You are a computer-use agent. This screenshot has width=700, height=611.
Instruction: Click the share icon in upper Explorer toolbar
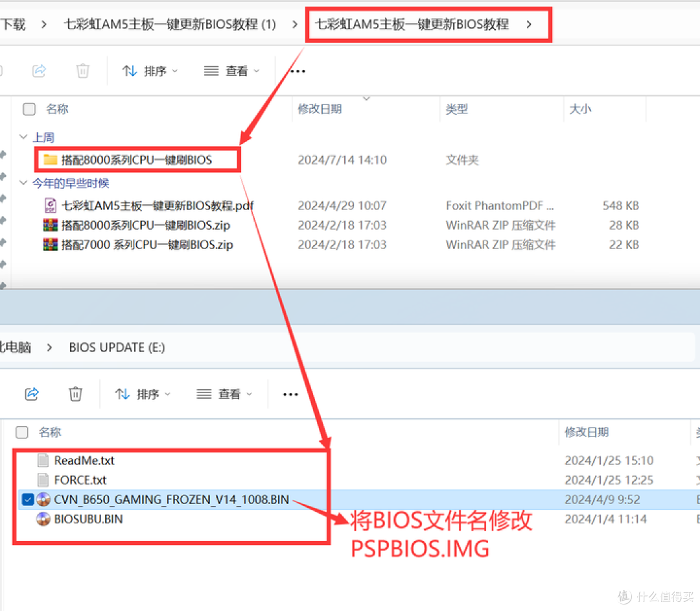point(40,71)
